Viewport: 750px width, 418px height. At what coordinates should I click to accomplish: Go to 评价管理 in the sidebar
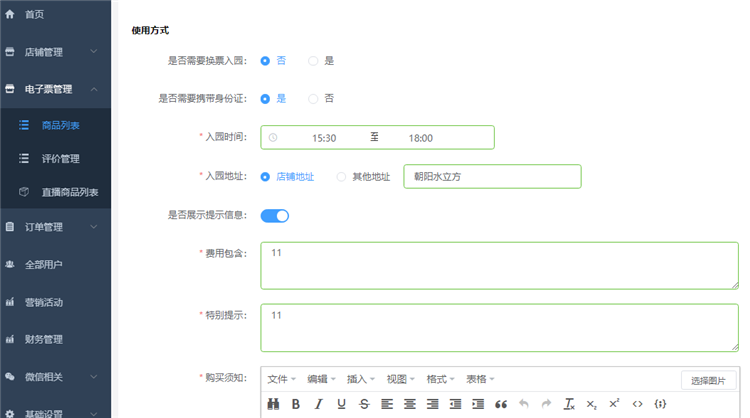(62, 158)
